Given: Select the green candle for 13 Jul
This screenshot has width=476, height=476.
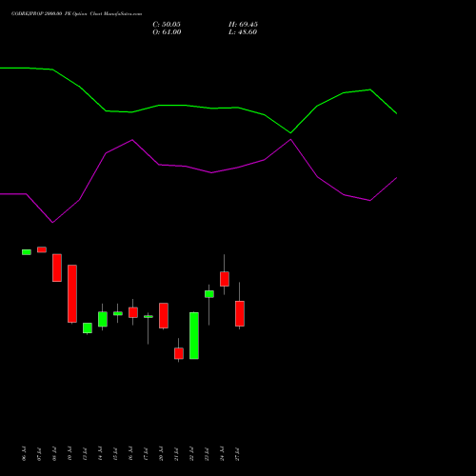Looking at the screenshot, I should pyautogui.click(x=88, y=327).
